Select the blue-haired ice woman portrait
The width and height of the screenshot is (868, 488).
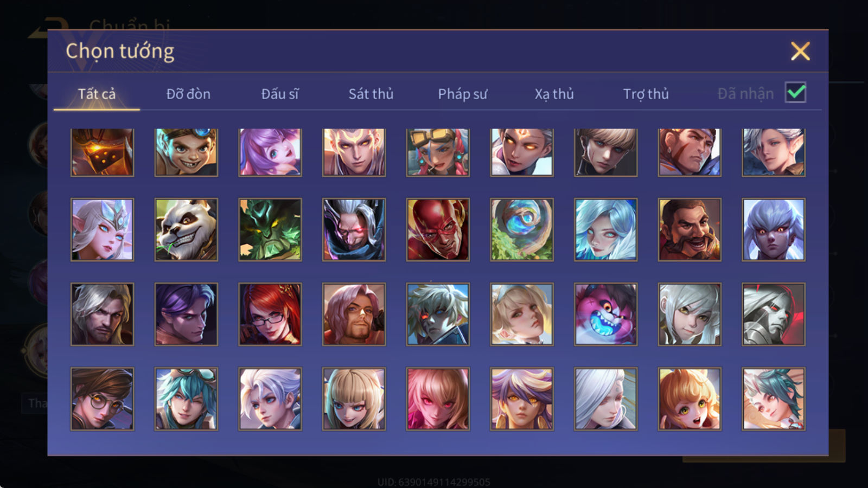(605, 229)
